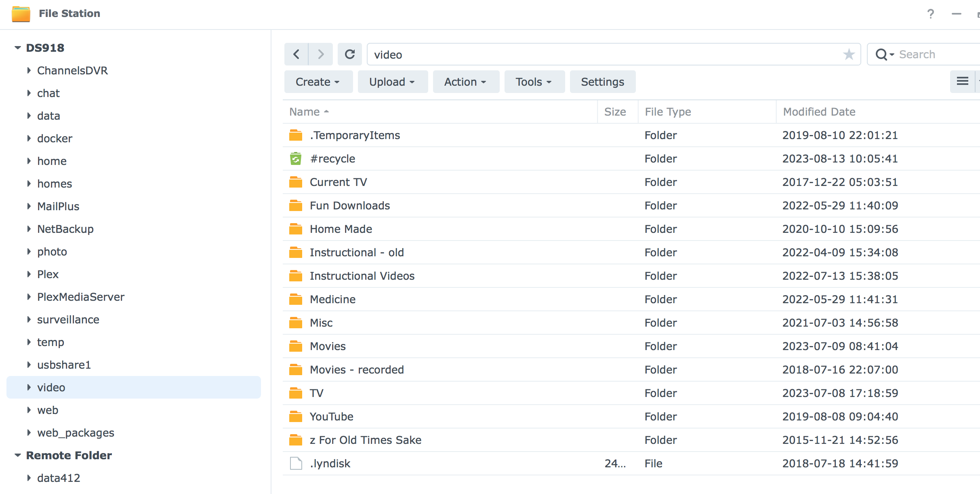The image size is (980, 494).
Task: Click the .lyndisk file icon
Action: pyautogui.click(x=296, y=463)
